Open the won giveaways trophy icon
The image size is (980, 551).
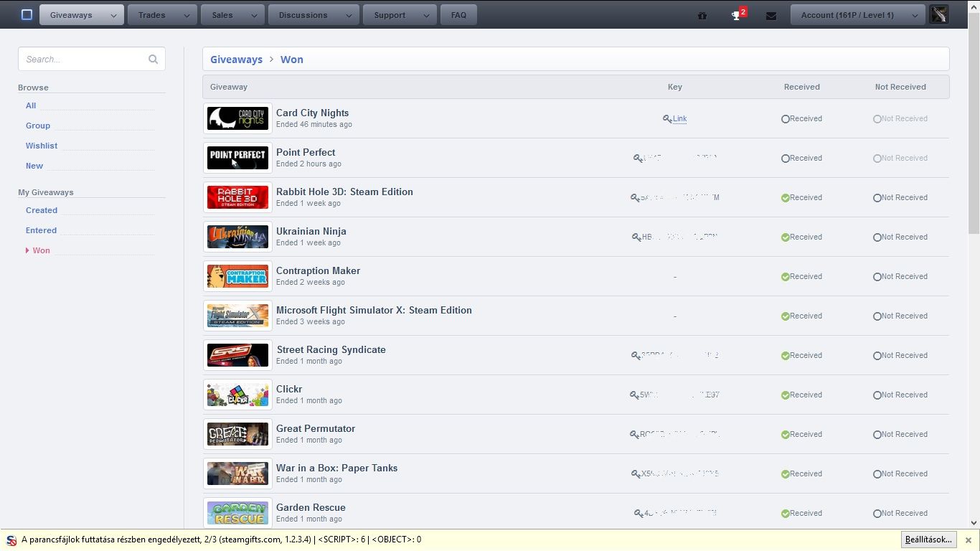point(736,15)
